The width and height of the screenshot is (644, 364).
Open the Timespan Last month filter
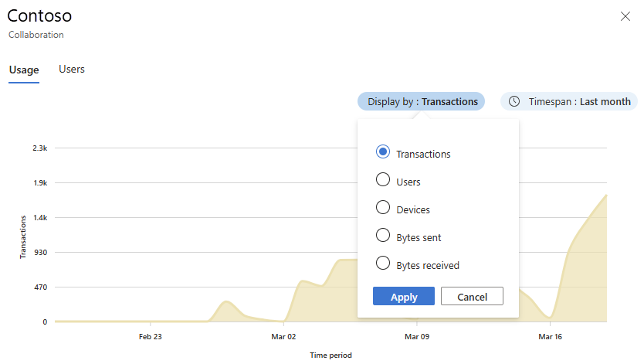pyautogui.click(x=570, y=101)
